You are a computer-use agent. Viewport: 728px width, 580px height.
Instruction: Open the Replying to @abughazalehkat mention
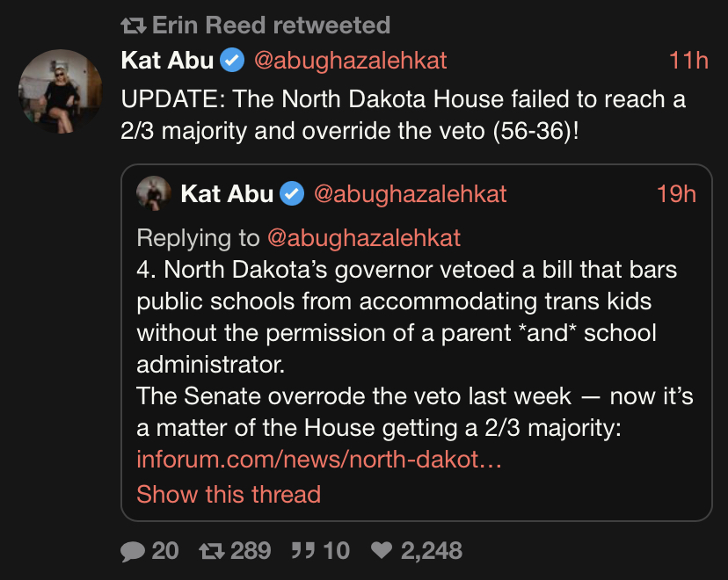coord(364,238)
